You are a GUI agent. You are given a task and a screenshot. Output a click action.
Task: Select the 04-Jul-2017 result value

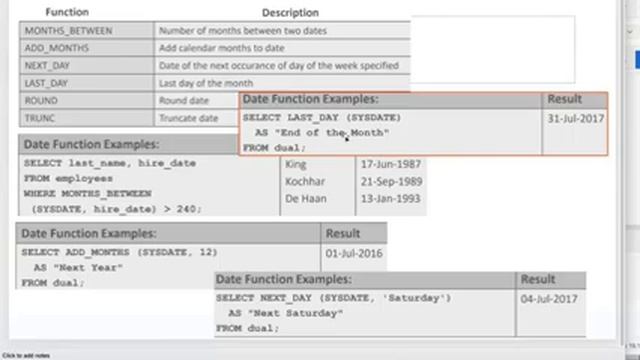(x=549, y=299)
